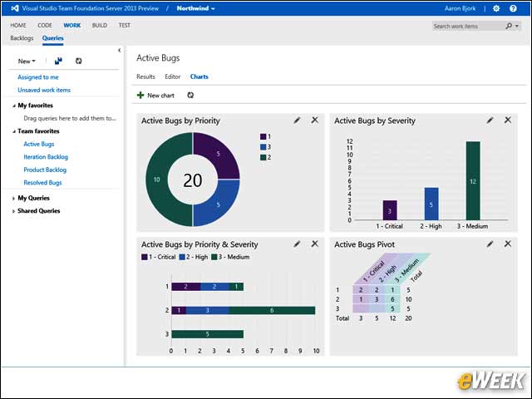The image size is (532, 399).
Task: Collapse the left query pane
Action: tap(120, 50)
